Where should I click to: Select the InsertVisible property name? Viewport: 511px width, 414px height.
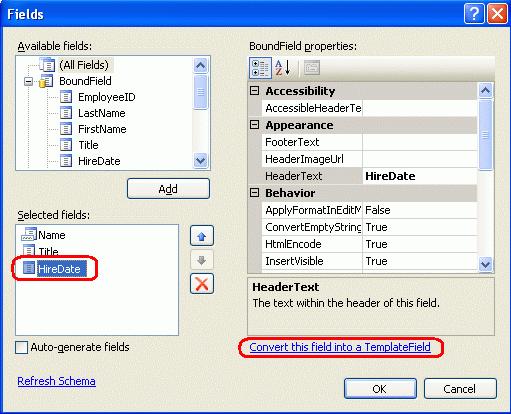coord(294,261)
